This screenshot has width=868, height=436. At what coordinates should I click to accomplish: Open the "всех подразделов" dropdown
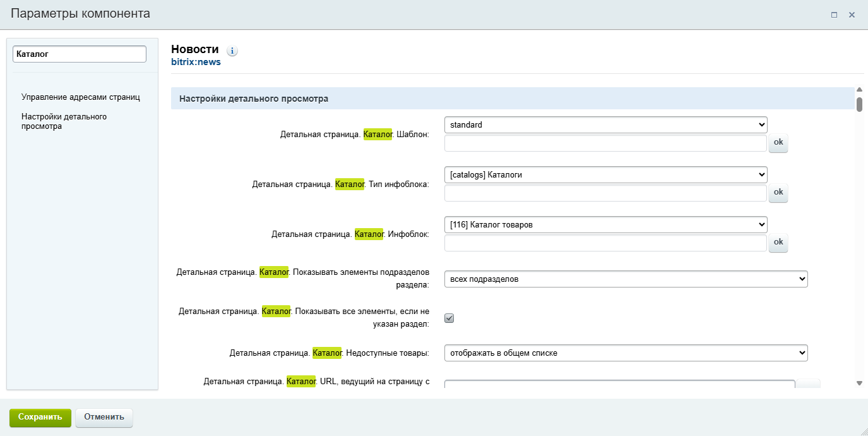(626, 279)
